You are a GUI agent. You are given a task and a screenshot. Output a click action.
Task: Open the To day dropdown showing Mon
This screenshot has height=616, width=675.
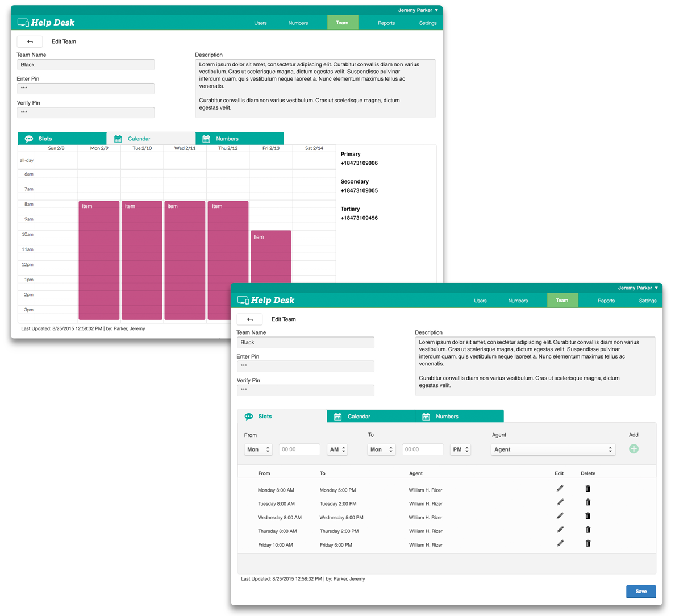coord(381,449)
